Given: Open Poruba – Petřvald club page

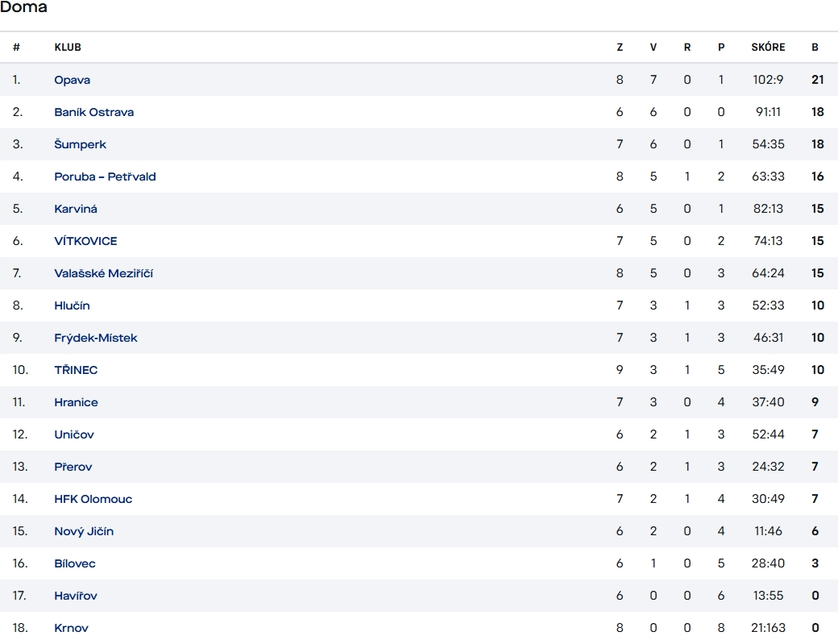Looking at the screenshot, I should (105, 177).
